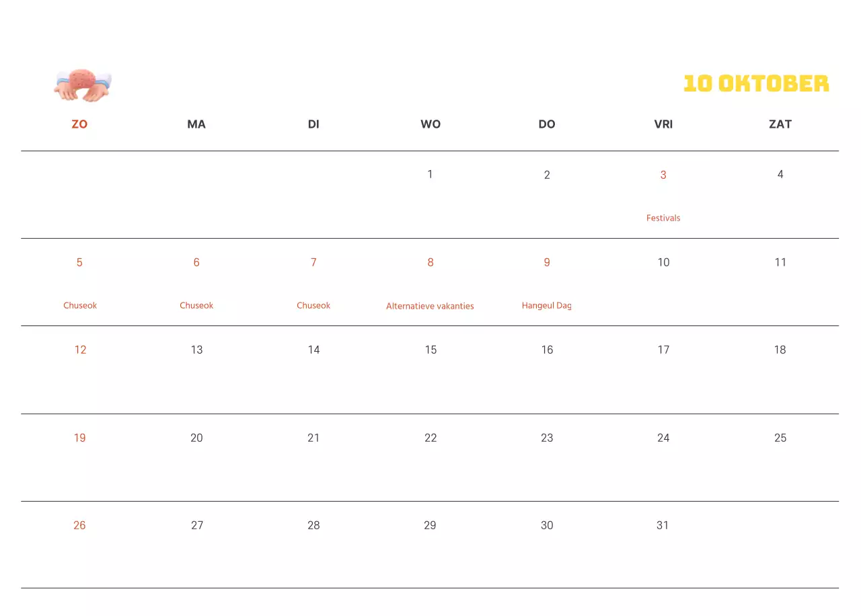Click the 10 OKTOBER month title
Viewport: 861px width, 616px height.
tap(756, 83)
